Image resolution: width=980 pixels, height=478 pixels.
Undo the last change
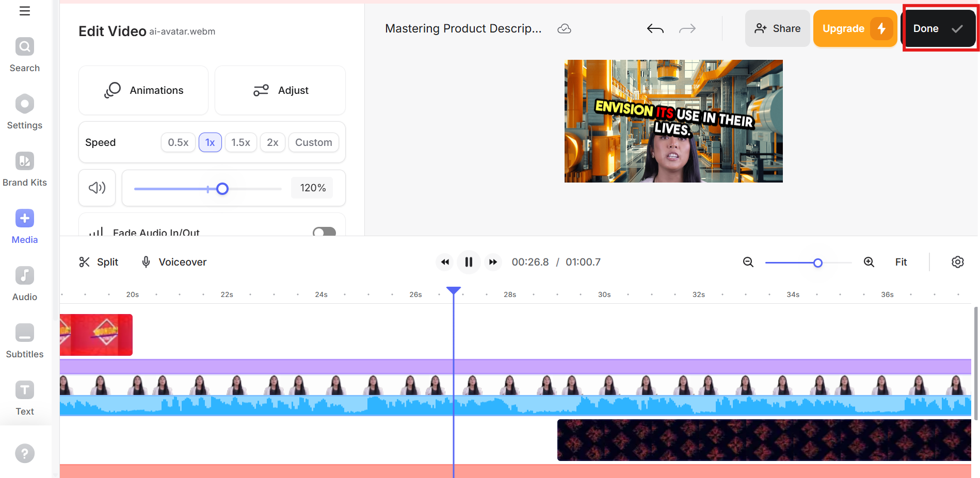point(655,28)
